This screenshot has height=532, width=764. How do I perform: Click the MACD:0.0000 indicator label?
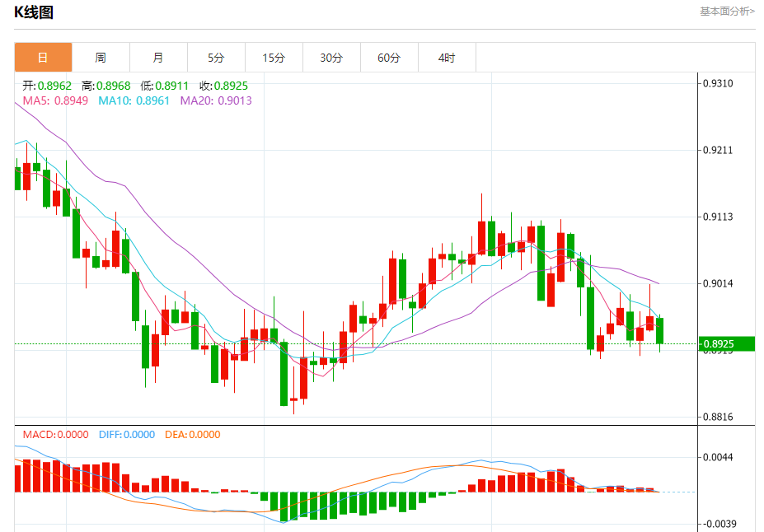pyautogui.click(x=55, y=435)
